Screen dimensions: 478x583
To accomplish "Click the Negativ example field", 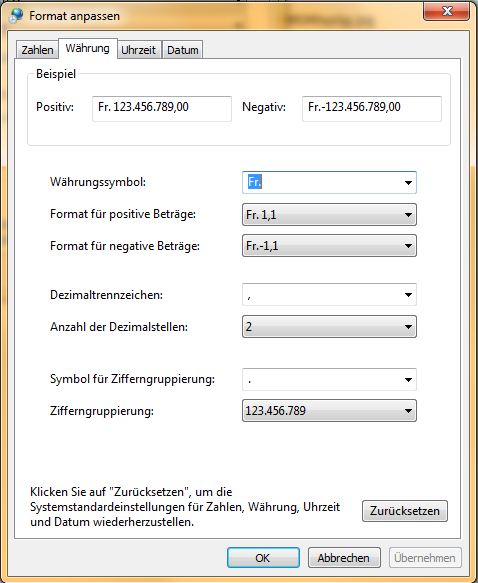I will 372,109.
